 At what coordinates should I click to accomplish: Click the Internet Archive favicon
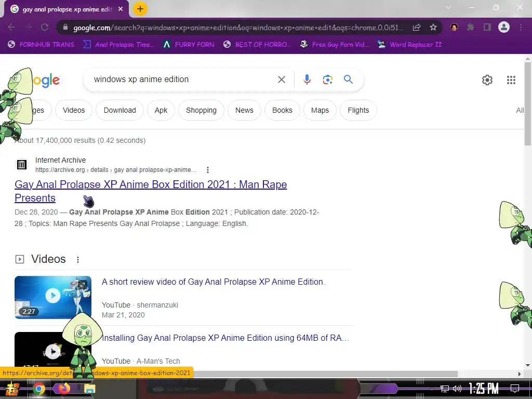coord(22,165)
